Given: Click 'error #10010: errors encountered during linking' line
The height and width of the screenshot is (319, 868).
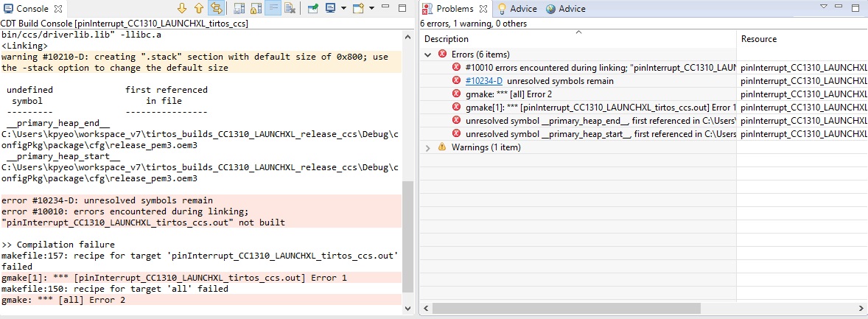Looking at the screenshot, I should pyautogui.click(x=126, y=211).
